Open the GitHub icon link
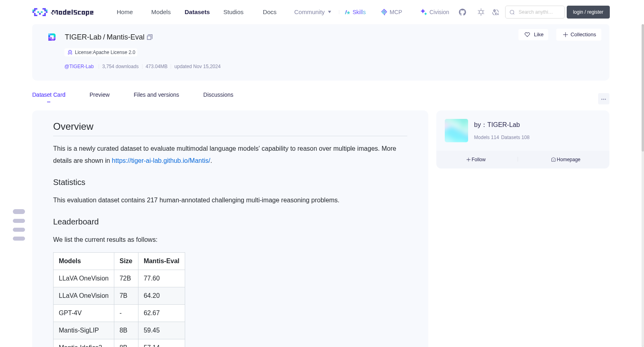This screenshot has width=644, height=347. [462, 12]
